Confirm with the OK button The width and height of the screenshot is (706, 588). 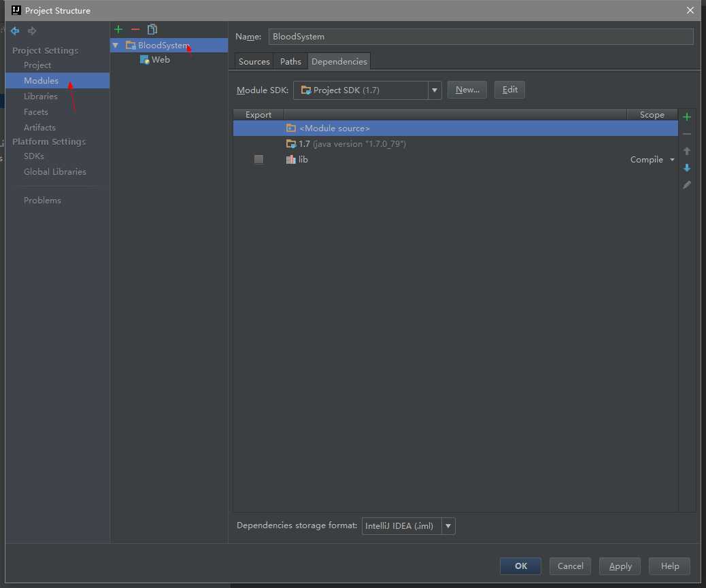pyautogui.click(x=520, y=566)
